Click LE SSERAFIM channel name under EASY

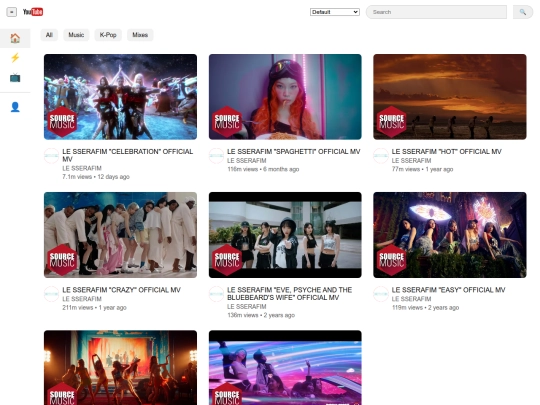411,299
